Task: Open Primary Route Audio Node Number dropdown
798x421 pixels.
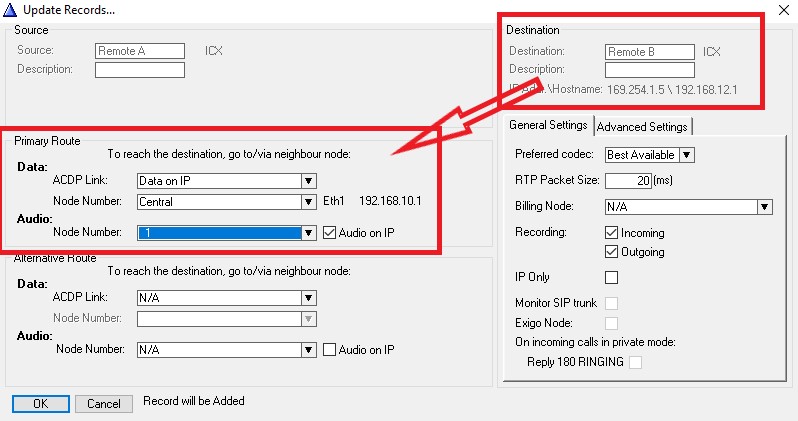Action: pyautogui.click(x=308, y=233)
